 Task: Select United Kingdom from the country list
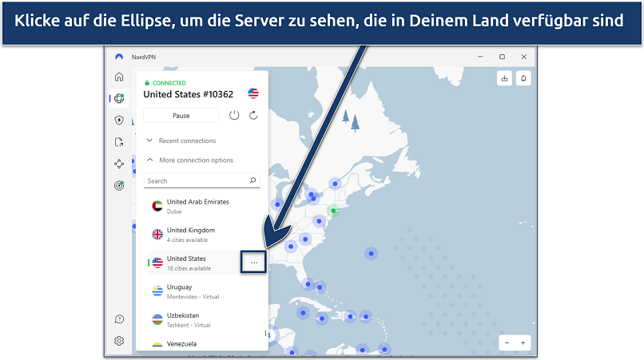pos(190,234)
